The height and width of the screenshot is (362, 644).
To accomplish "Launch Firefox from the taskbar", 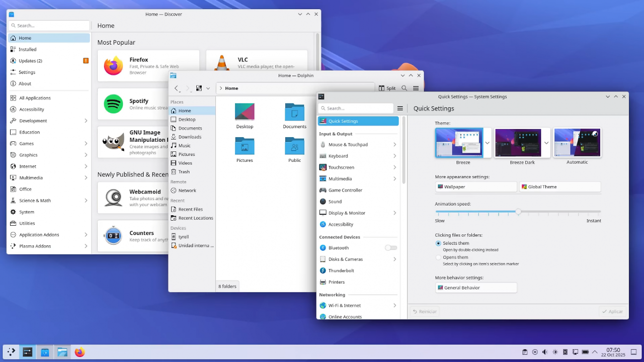I will (79, 352).
